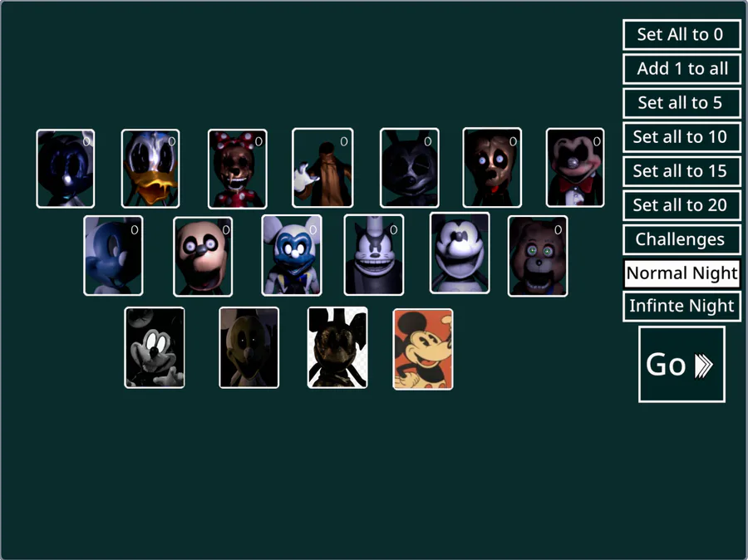Start the night with Go button

[682, 365]
